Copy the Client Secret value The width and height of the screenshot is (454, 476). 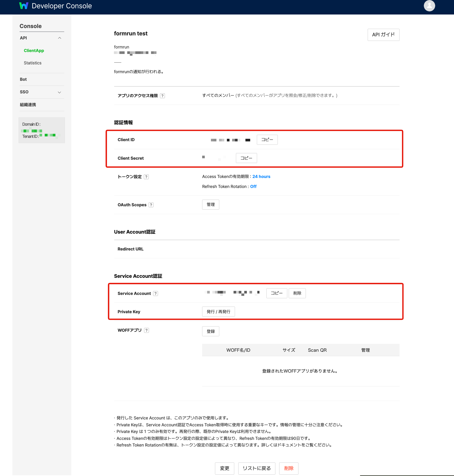point(246,158)
